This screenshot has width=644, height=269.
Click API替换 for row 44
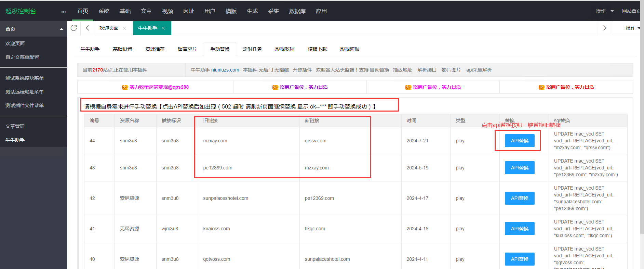520,141
